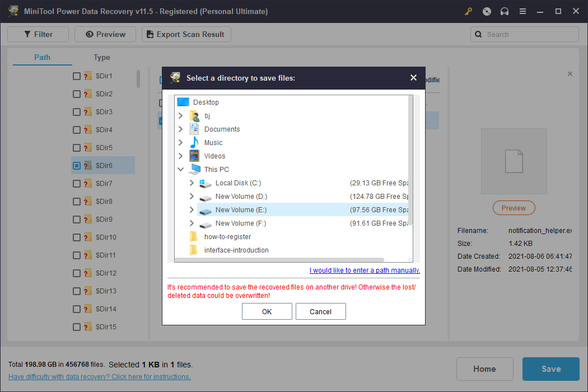Click the search magnifier icon
588x392 pixels.
(478, 34)
